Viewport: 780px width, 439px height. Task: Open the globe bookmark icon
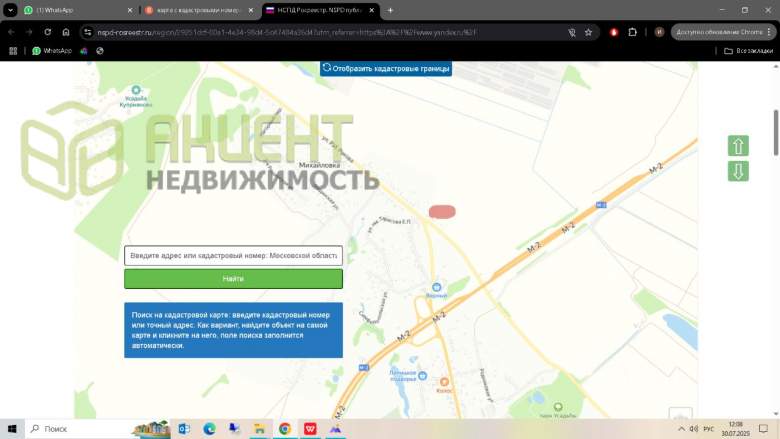tap(100, 51)
